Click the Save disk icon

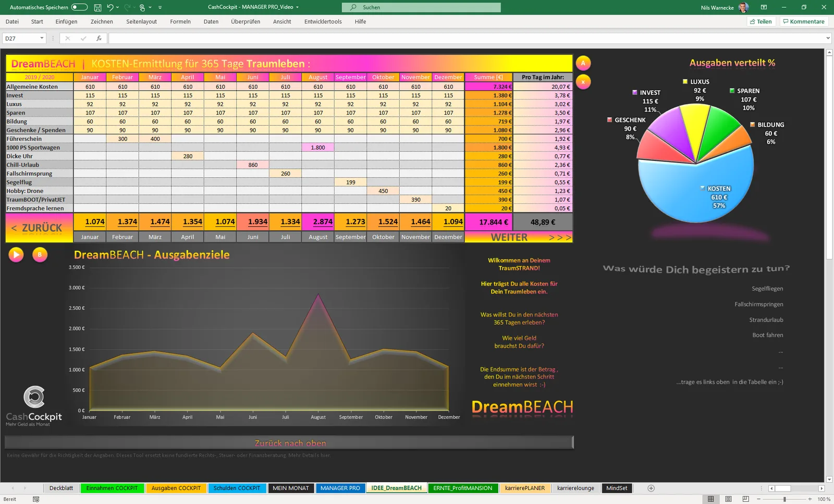tap(97, 7)
